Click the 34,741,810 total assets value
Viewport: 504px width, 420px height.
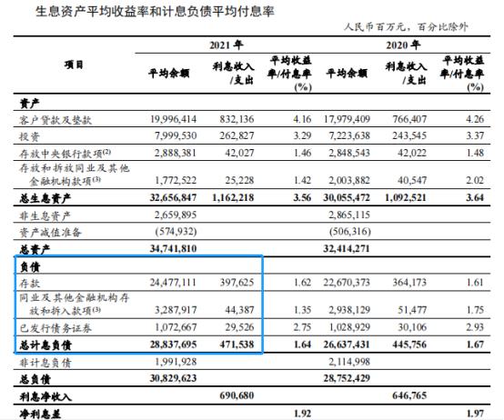[x=173, y=248]
